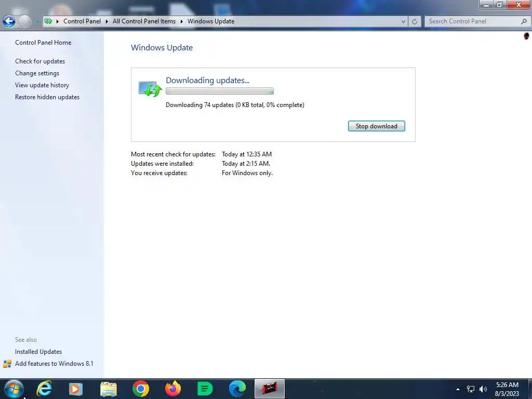This screenshot has height=399, width=532.
Task: Click the Windows Update icon in address bar
Action: click(x=48, y=21)
